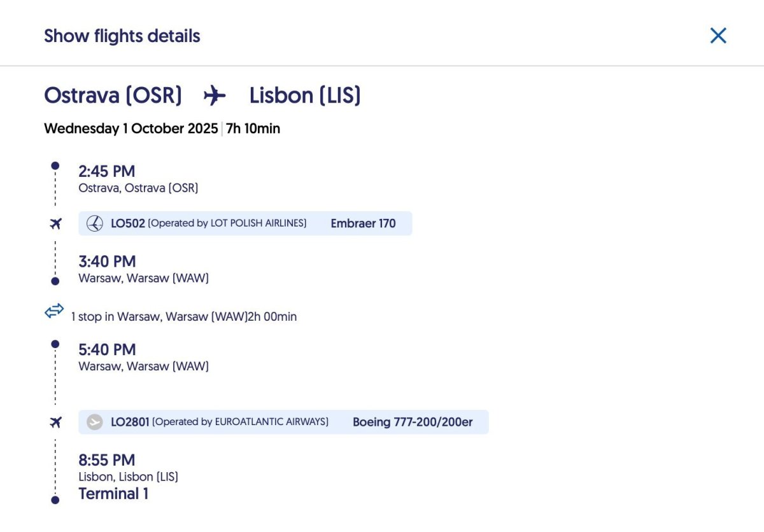Screen dimensions: 764x532
Task: Click the plane icon beside flight LO502
Action: click(55, 223)
